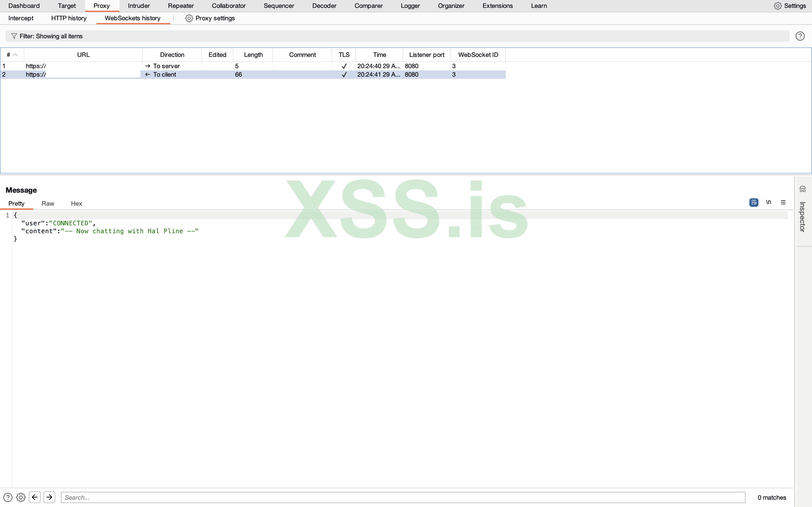
Task: Click the help question mark beside the filter bar
Action: (800, 36)
